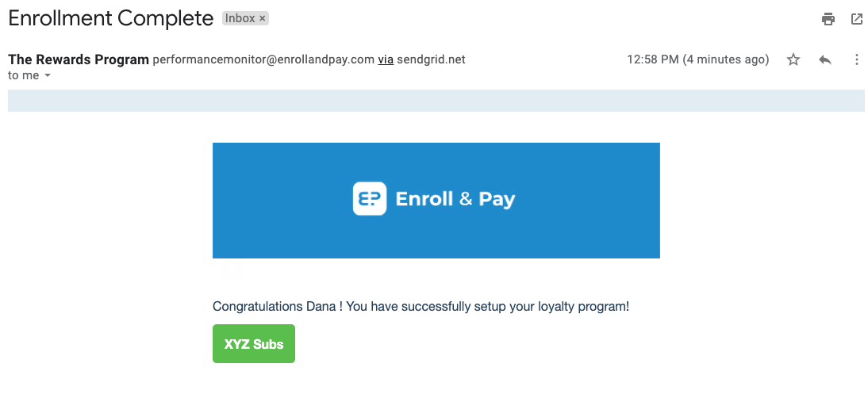Image resolution: width=868 pixels, height=394 pixels.
Task: Click the light blue bar above the banner
Action: pyautogui.click(x=436, y=101)
